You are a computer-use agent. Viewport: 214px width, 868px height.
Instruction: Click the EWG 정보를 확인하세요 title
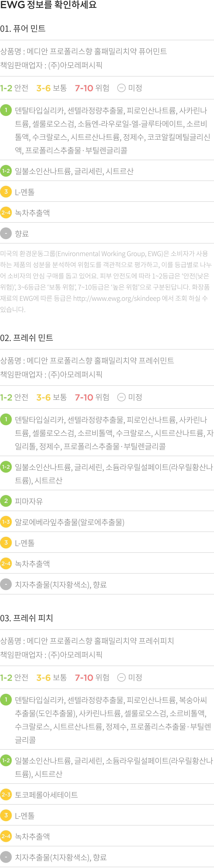coord(49,5)
